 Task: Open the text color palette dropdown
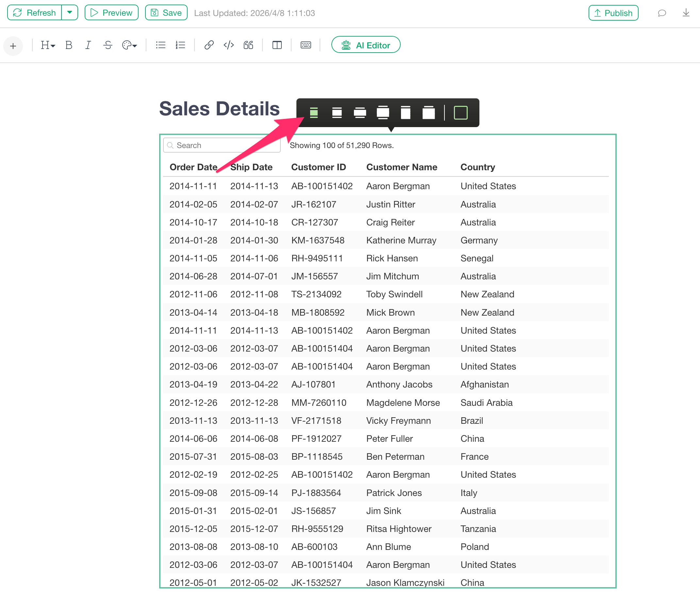point(129,45)
